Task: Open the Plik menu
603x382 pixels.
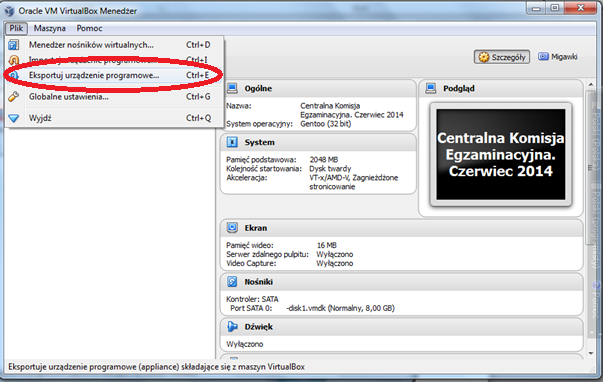Action: 16,28
